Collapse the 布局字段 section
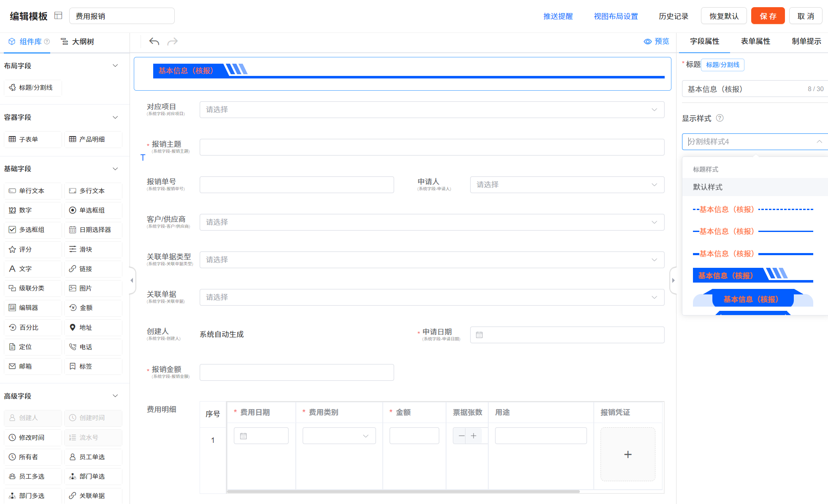The image size is (828, 504). click(115, 66)
